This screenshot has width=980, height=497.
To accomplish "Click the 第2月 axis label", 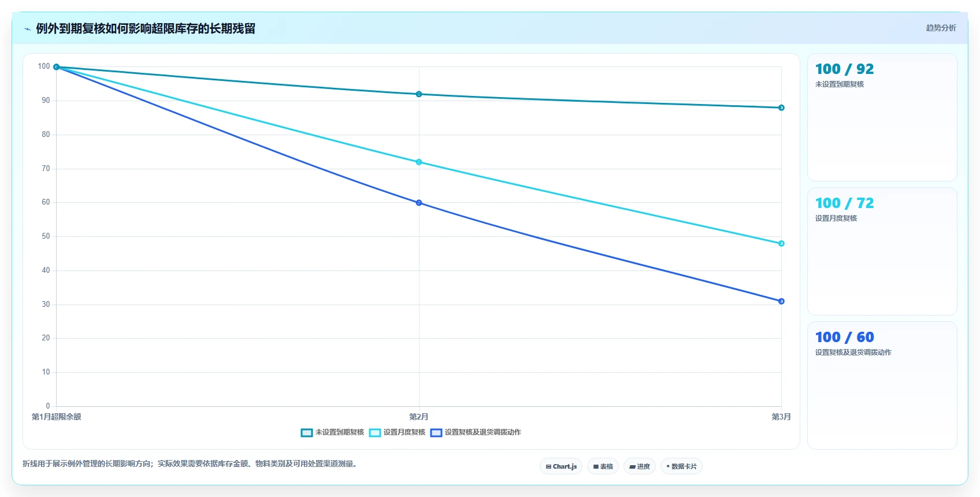I will coord(419,417).
